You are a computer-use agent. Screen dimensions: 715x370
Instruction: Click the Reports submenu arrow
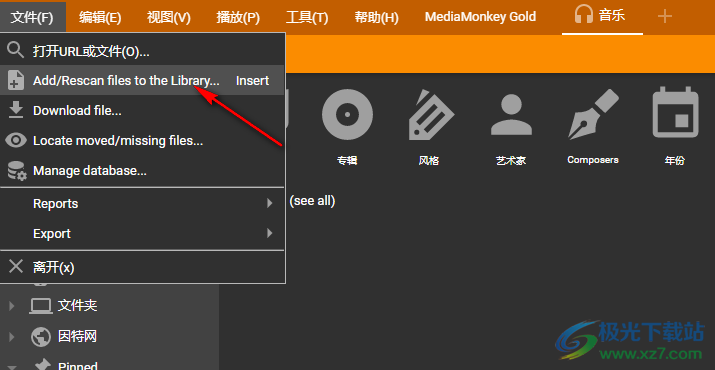270,203
